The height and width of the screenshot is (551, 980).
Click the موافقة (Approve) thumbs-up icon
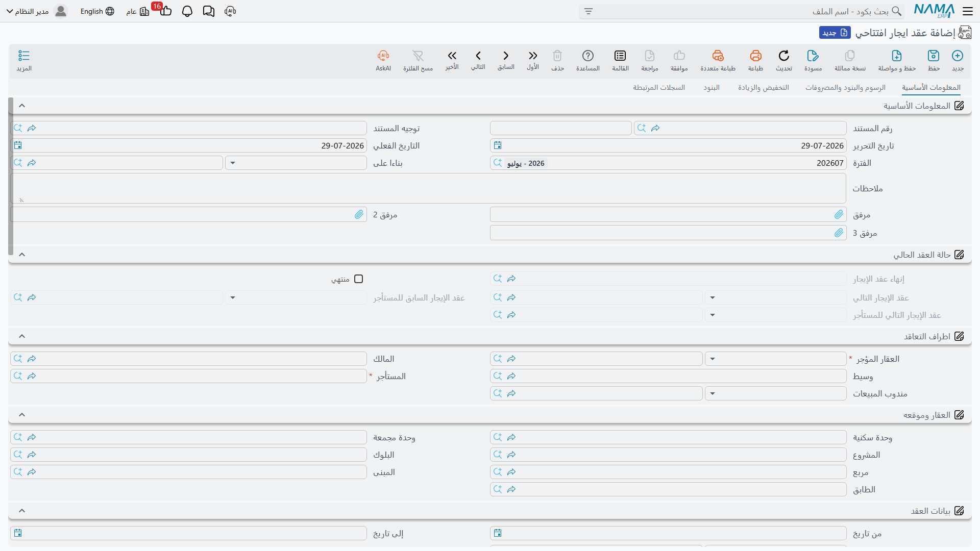coord(679,56)
